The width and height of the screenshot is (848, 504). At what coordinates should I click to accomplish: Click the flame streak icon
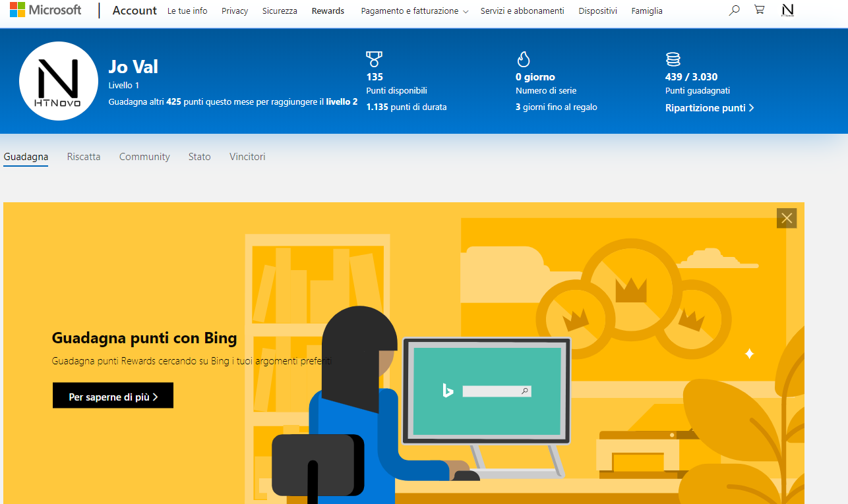tap(524, 59)
